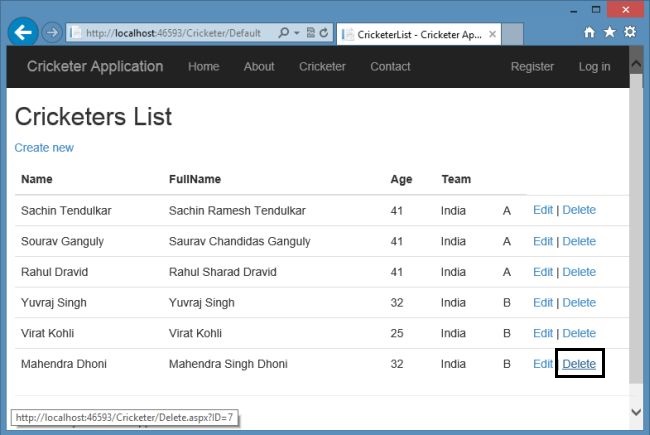Click the cell Rahul Sharad Dravid
Screen dimensions: 650x435
click(223, 272)
